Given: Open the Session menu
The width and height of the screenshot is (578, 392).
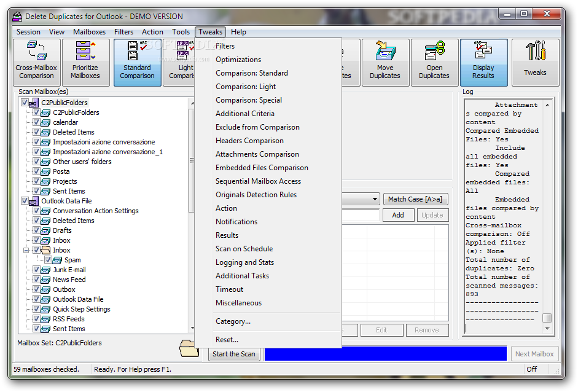Looking at the screenshot, I should (28, 32).
